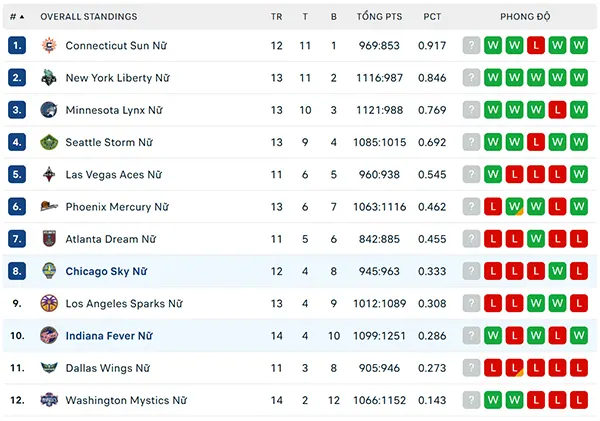Click the '?' form icon in Las Vegas Aces row

[471, 175]
